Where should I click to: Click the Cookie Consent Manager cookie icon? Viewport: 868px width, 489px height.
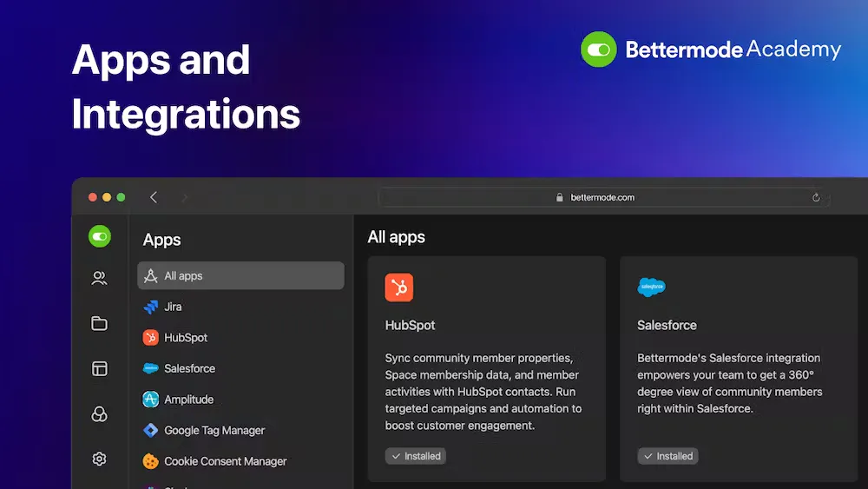[150, 461]
